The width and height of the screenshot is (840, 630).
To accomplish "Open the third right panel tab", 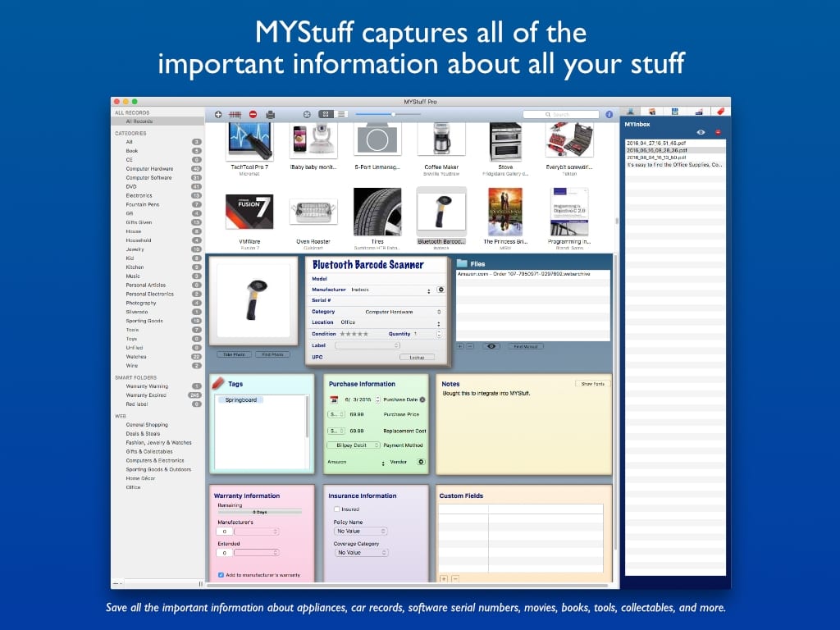I will pyautogui.click(x=675, y=111).
